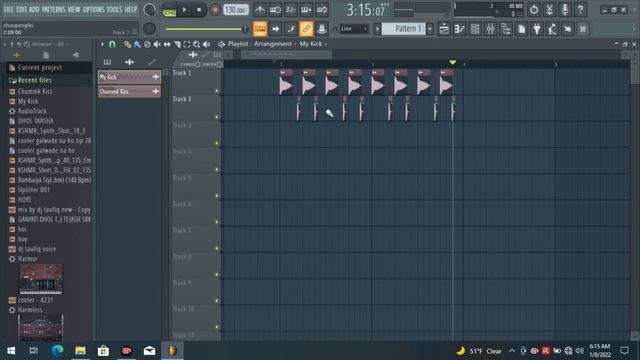
Task: Open the FILE menu
Action: (8, 9)
